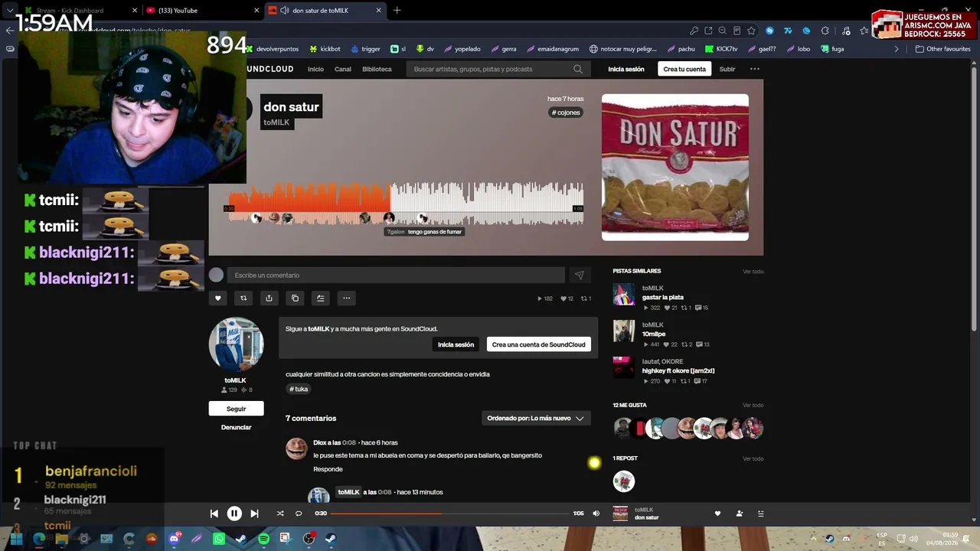Open the #tuka tag
Screen dimensions: 980x551
pyautogui.click(x=299, y=389)
